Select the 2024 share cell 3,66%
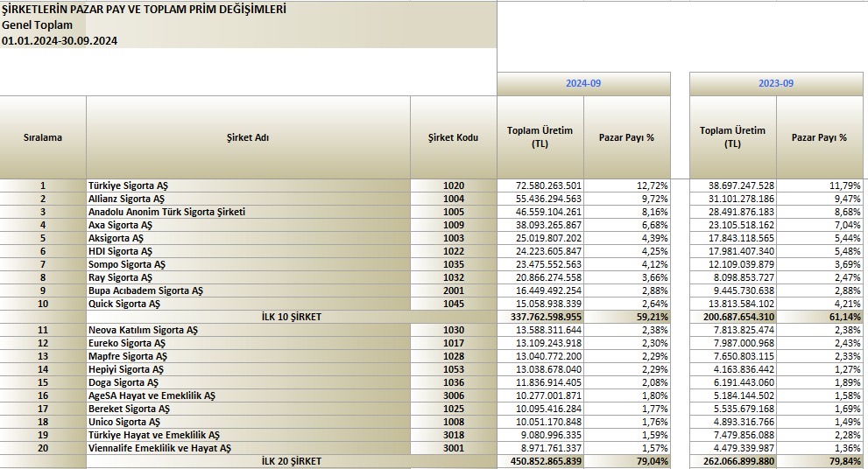The image size is (868, 469). pyautogui.click(x=627, y=277)
